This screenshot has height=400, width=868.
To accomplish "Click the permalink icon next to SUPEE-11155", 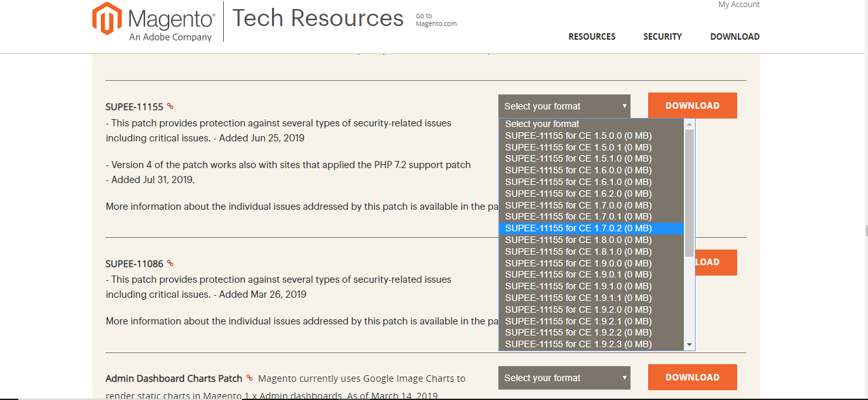I will 170,106.
